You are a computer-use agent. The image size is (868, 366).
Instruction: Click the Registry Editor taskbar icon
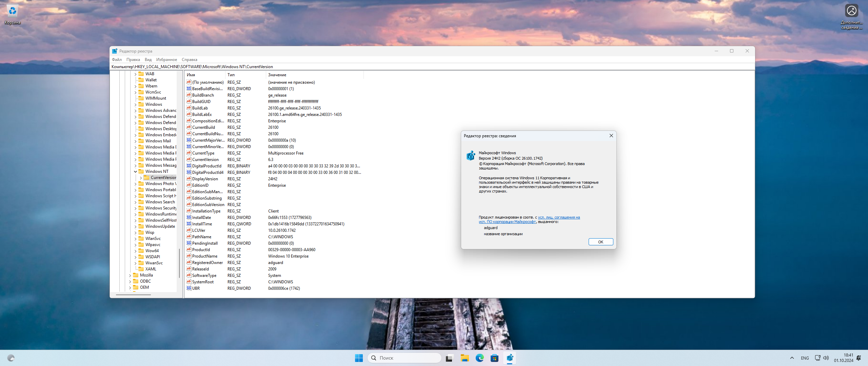[x=510, y=358]
